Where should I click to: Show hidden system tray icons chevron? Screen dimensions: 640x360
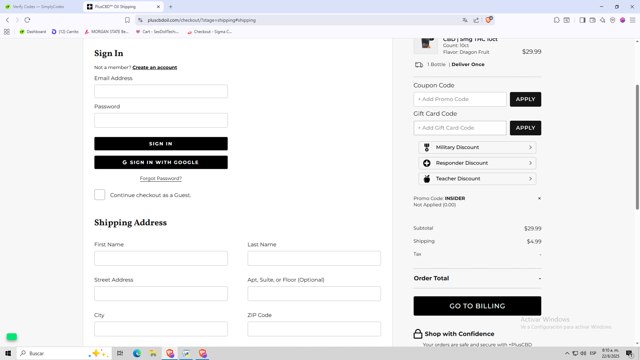tap(567, 353)
